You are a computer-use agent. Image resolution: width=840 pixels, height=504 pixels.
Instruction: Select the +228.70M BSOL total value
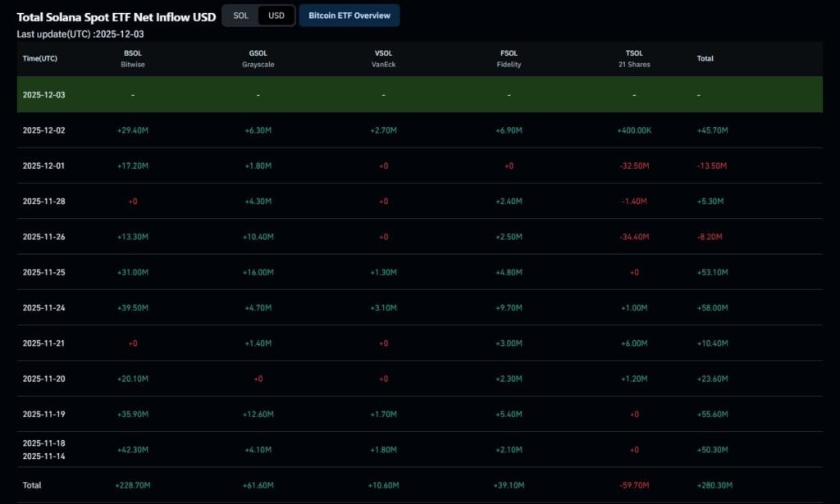133,485
